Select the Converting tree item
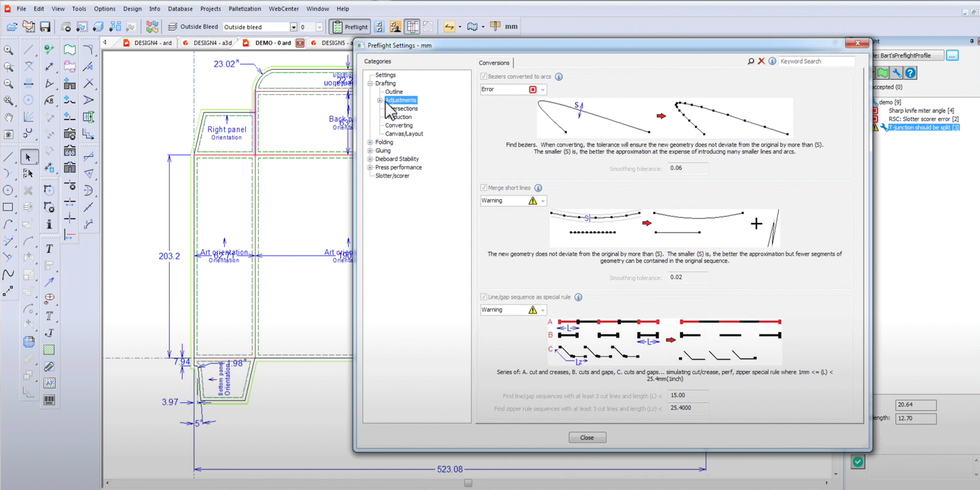The image size is (980, 490). click(x=399, y=126)
